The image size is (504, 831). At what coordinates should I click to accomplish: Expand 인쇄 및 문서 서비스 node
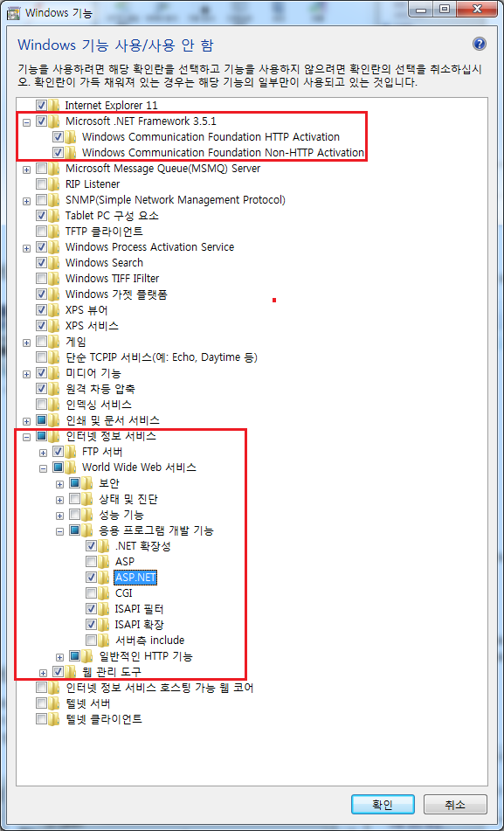coord(26,421)
